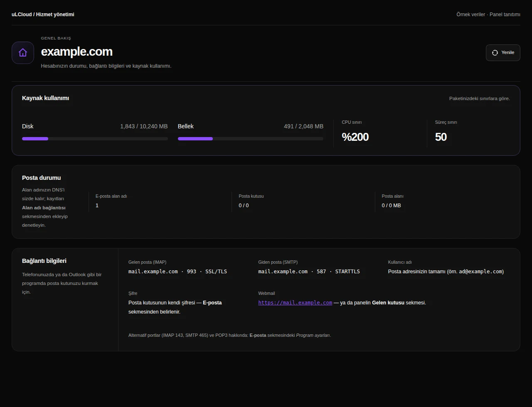Click the Giden posta (SMTP) label
The width and height of the screenshot is (532, 407).
278,262
